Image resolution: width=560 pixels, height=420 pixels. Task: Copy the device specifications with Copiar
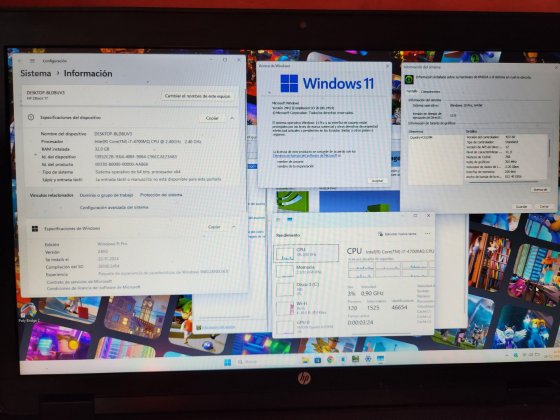212,118
